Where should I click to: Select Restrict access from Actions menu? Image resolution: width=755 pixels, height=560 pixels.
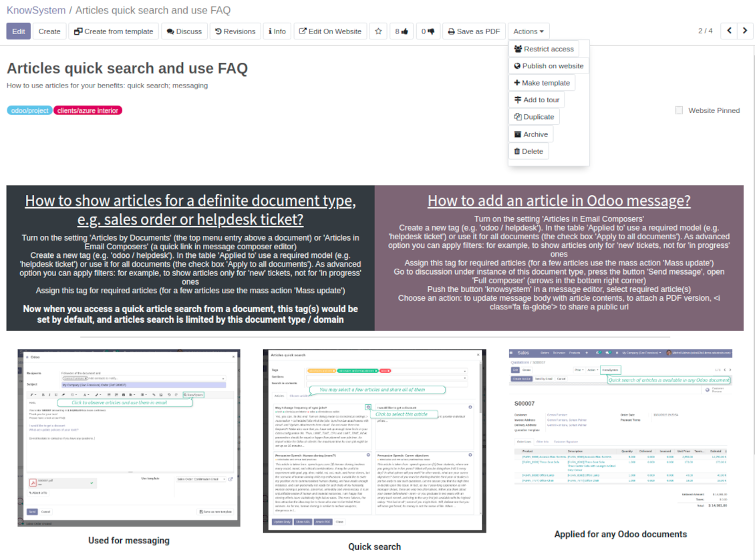tap(544, 49)
